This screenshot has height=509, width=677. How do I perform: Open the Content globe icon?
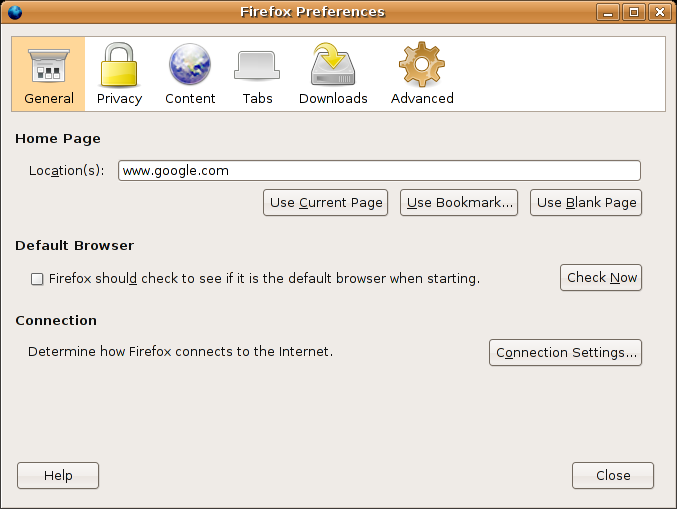coord(190,66)
